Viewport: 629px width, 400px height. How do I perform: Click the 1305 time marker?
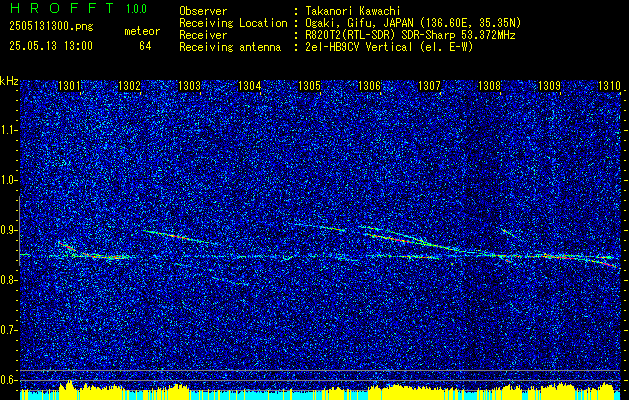pos(310,85)
